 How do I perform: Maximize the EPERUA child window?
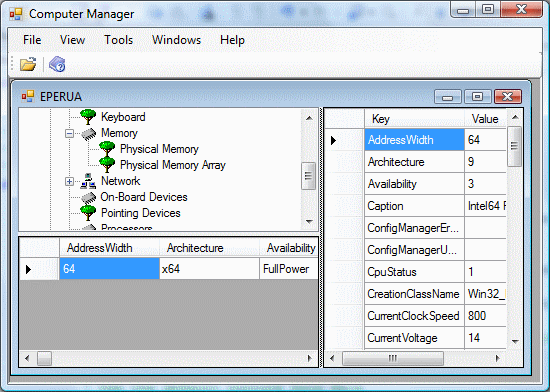477,96
